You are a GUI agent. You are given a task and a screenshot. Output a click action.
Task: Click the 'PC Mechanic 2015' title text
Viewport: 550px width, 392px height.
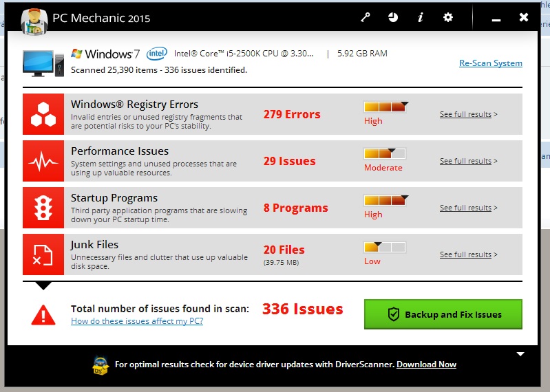[101, 18]
